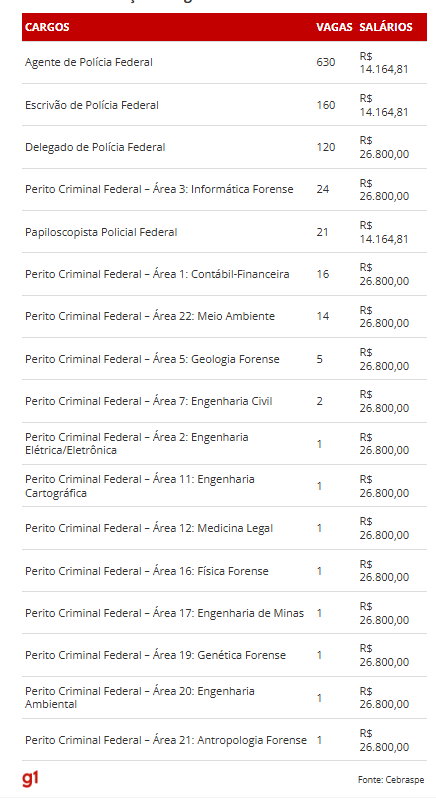
Task: Select the Escrivão de Polícia Federal row
Action: click(x=224, y=105)
